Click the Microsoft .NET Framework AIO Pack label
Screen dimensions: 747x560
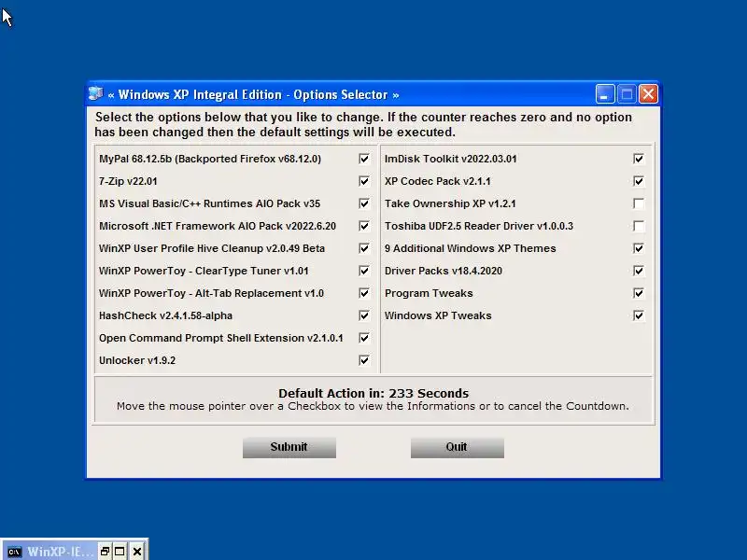click(x=218, y=226)
